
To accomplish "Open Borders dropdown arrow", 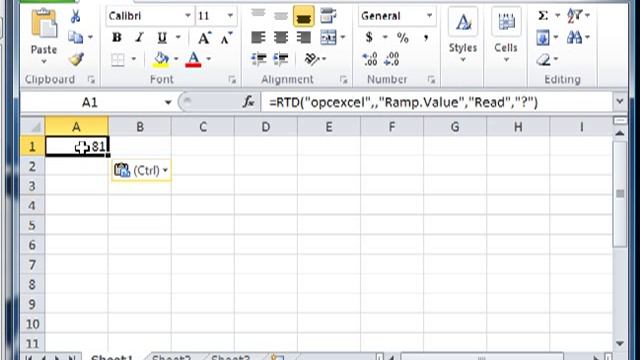I will coord(133,59).
